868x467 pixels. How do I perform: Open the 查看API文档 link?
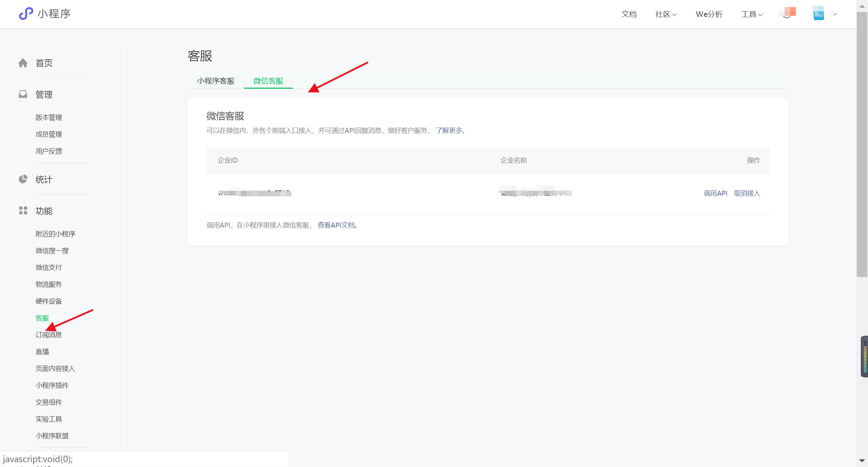pos(336,225)
